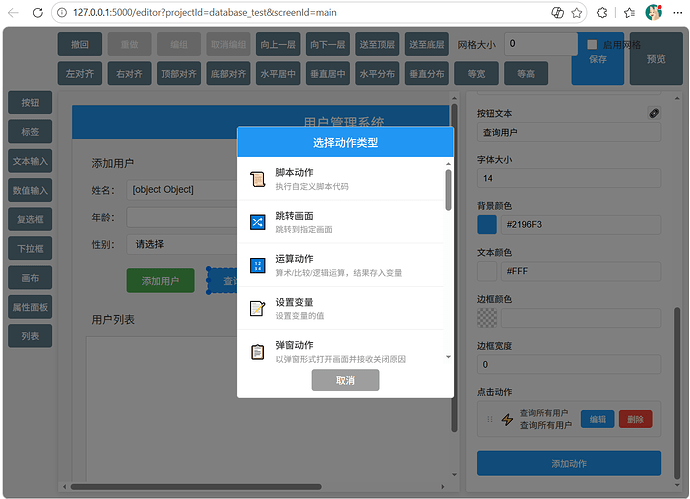This screenshot has width=690, height=499.
Task: Go back with the browser back arrow
Action: coord(13,13)
